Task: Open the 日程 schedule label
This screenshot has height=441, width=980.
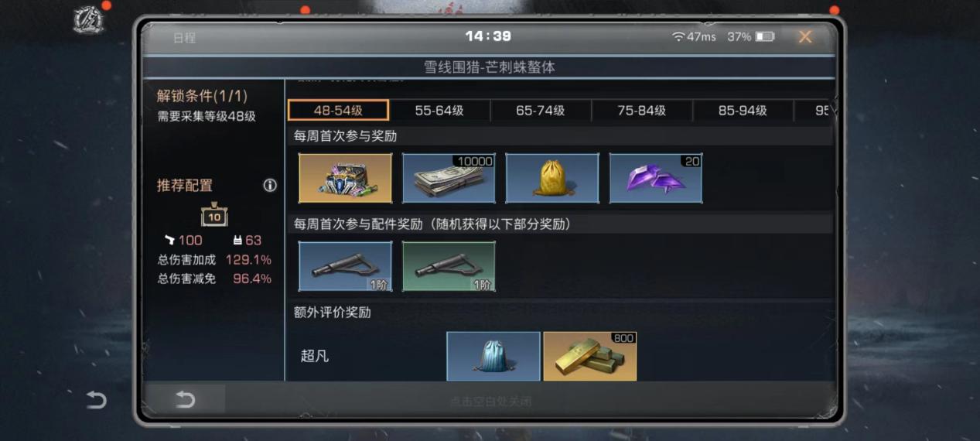Action: 184,38
